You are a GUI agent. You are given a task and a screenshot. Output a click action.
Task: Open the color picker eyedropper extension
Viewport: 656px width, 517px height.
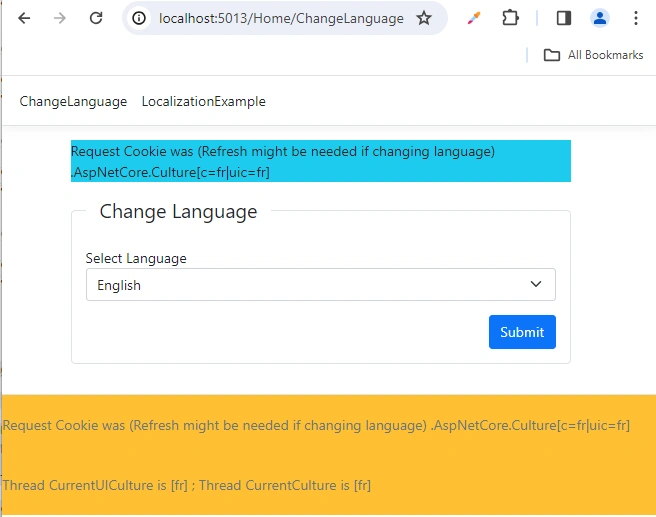pos(474,18)
